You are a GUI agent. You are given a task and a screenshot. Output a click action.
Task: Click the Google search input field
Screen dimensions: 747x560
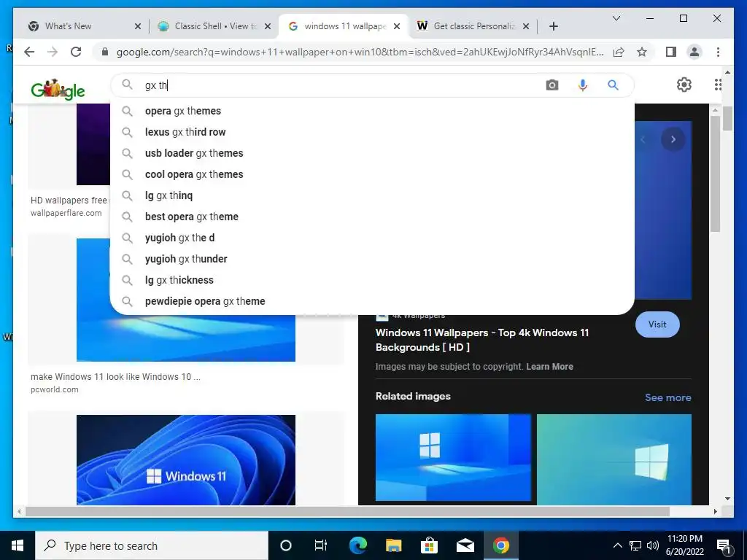[x=341, y=85]
